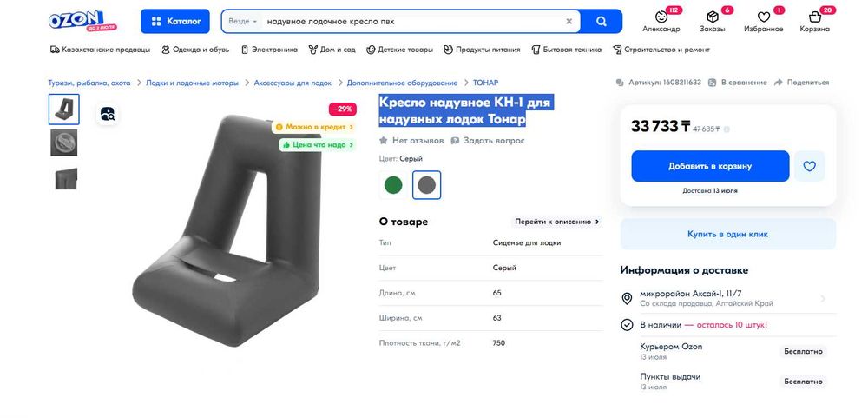Open Продукты питания category
Screen dimensions: 868x418
[x=482, y=50]
